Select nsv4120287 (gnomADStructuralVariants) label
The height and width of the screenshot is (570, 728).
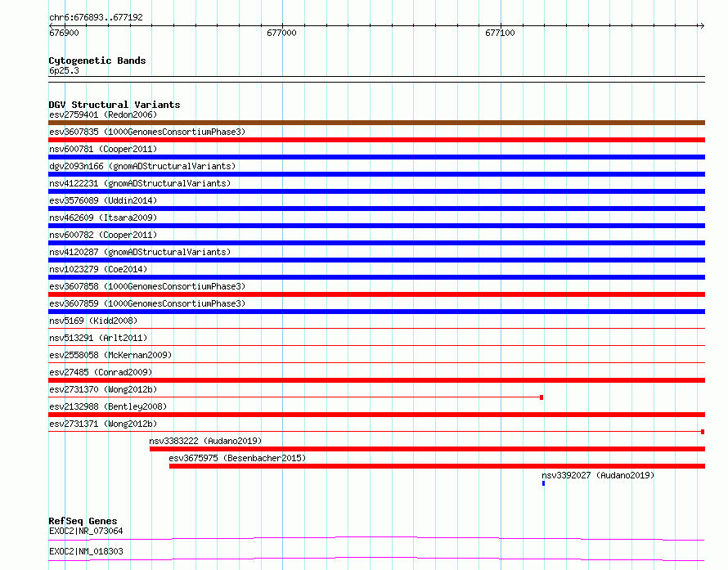140,252
